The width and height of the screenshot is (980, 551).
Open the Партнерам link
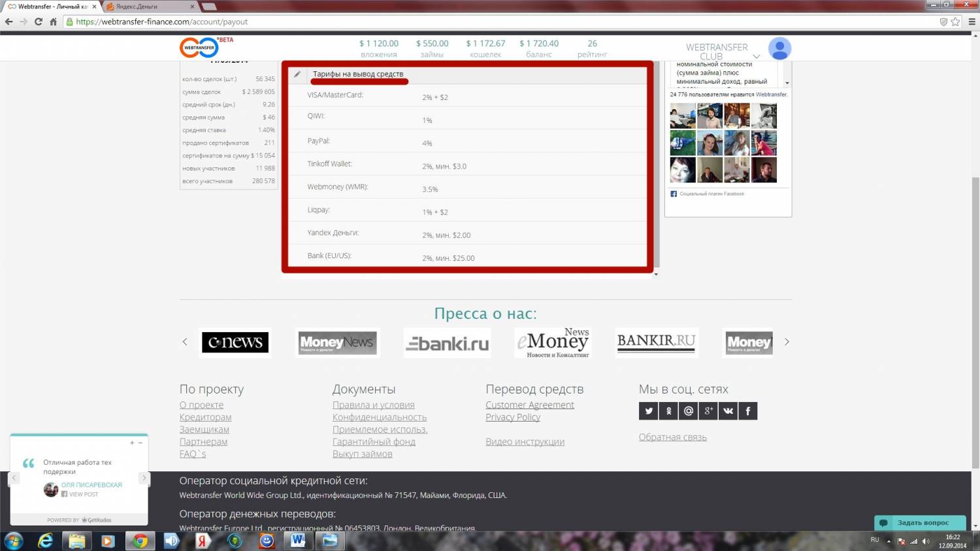pyautogui.click(x=203, y=442)
